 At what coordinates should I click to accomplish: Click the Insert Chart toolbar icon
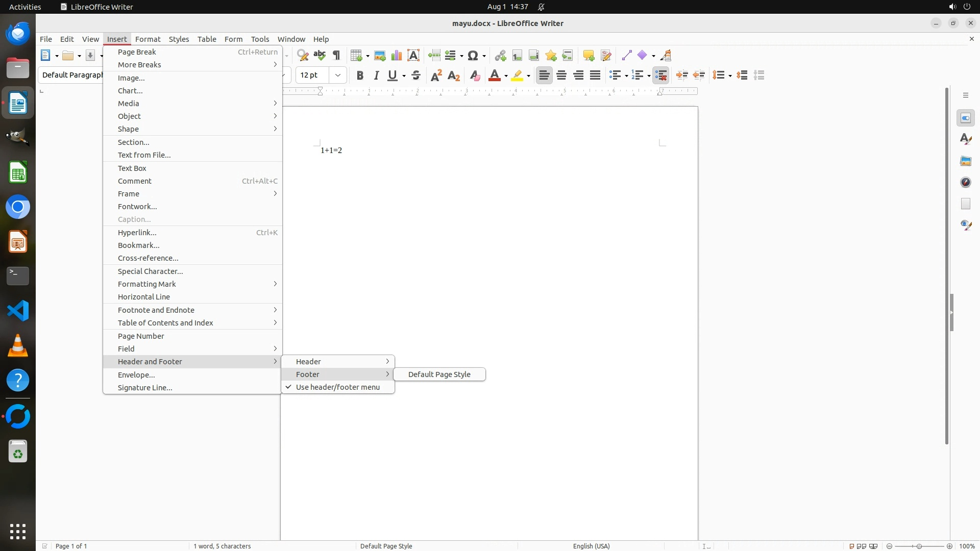click(397, 56)
